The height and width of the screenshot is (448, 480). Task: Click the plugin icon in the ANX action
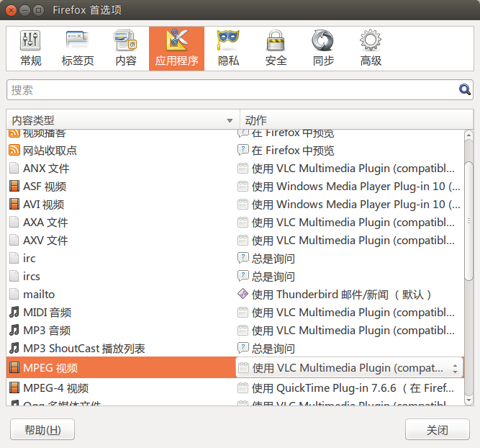(x=243, y=169)
